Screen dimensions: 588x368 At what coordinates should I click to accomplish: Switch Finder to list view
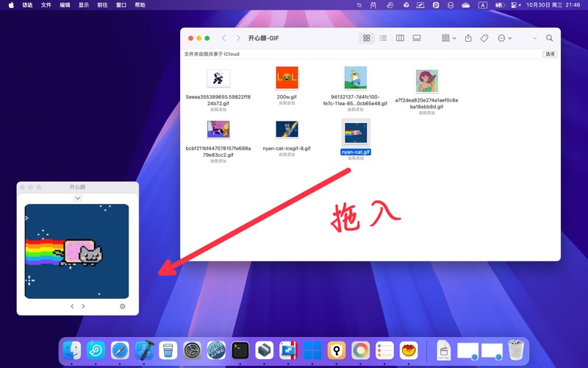click(383, 38)
